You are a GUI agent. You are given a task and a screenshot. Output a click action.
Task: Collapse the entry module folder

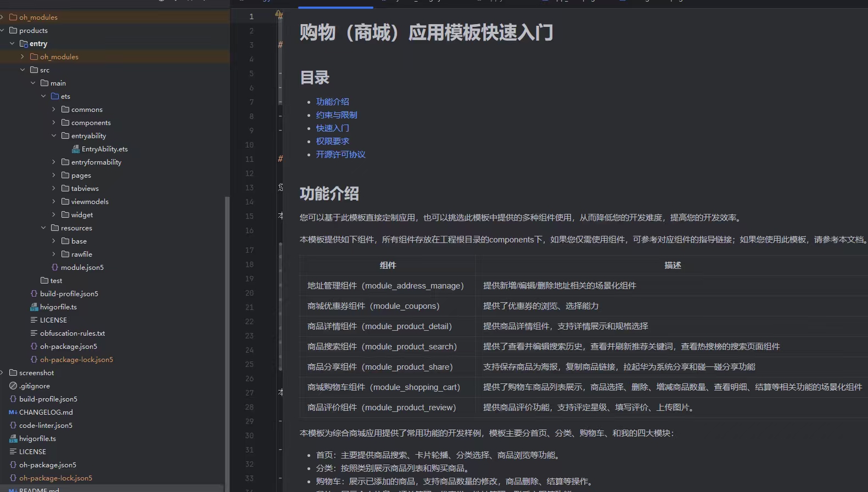point(12,44)
